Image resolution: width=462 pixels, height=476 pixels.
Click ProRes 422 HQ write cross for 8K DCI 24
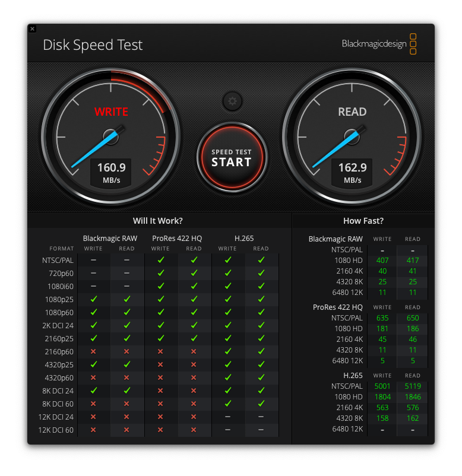click(x=160, y=391)
